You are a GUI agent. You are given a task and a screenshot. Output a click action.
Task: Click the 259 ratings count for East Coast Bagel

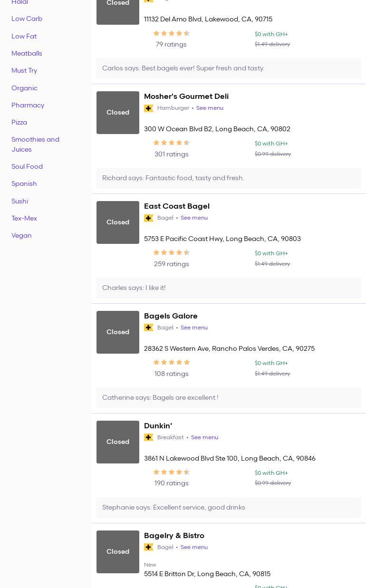coord(171,264)
